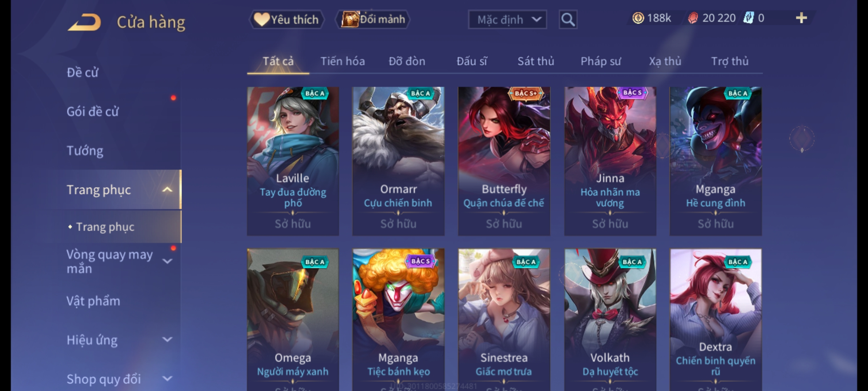The height and width of the screenshot is (391, 868).
Task: Click the golden back arrow icon
Action: pyautogui.click(x=84, y=22)
